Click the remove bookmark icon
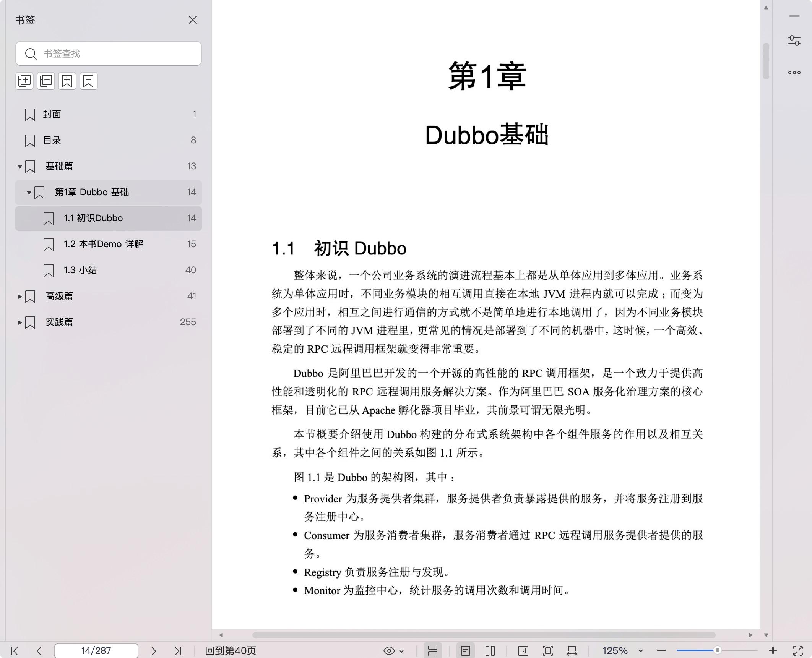The image size is (812, 658). coord(89,81)
